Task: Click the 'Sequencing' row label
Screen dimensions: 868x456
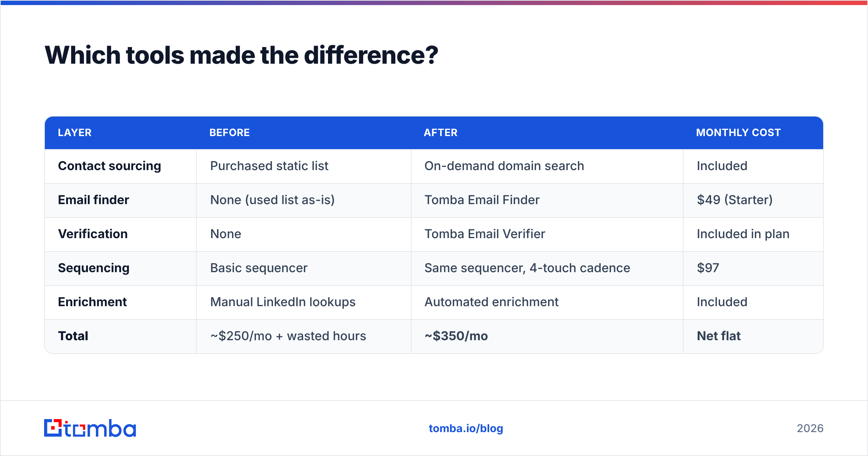Action: pyautogui.click(x=94, y=268)
